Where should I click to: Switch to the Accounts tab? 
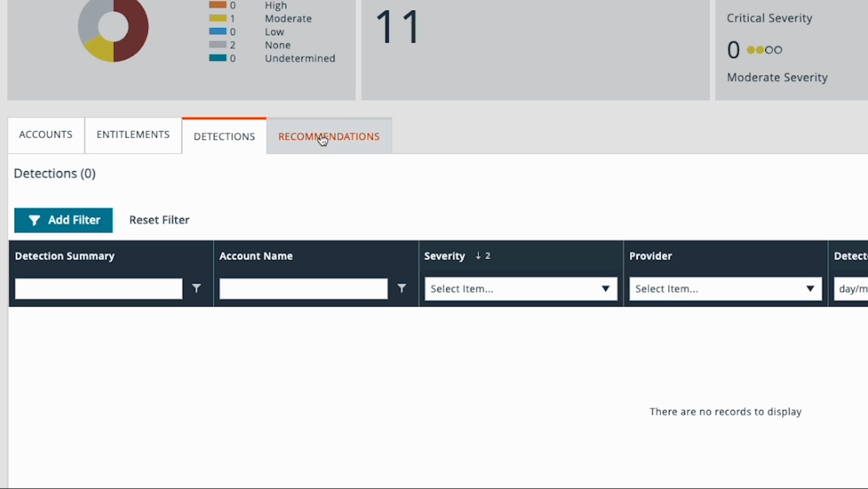click(46, 134)
